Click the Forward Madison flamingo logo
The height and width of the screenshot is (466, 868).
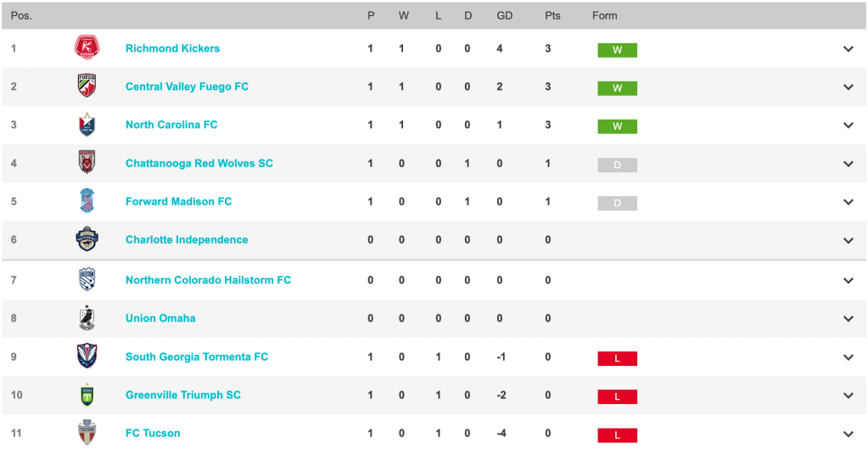tap(87, 200)
